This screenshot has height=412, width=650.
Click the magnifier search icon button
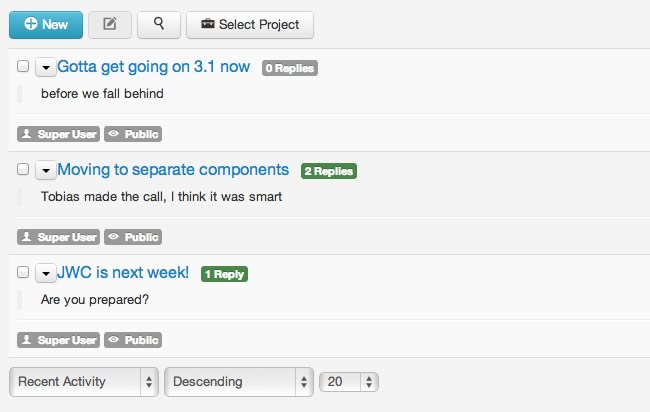(159, 25)
